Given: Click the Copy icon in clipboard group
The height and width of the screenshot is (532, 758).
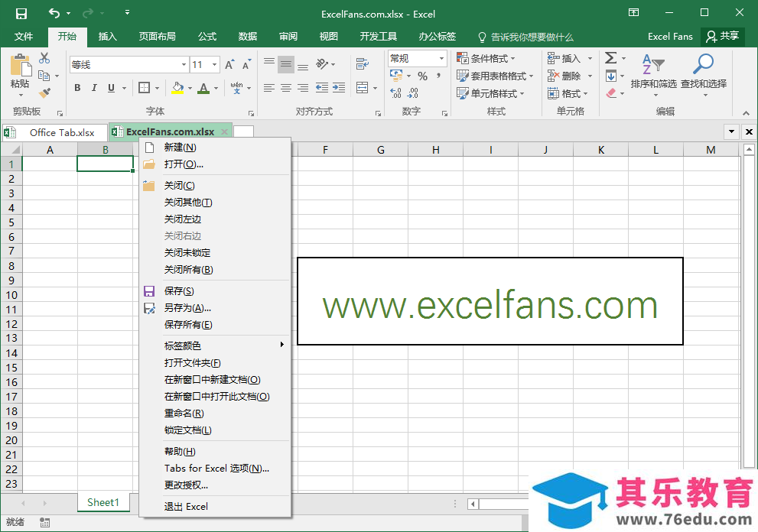Looking at the screenshot, I should pos(44,76).
